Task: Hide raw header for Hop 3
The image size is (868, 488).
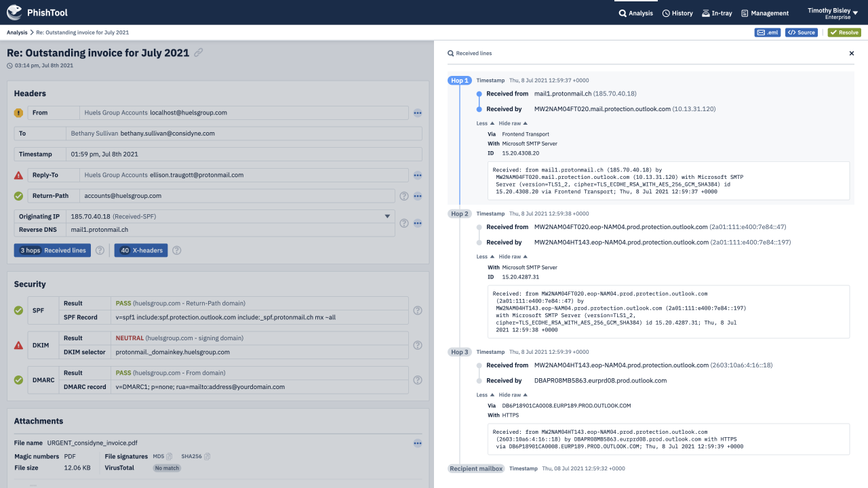Action: (x=513, y=395)
